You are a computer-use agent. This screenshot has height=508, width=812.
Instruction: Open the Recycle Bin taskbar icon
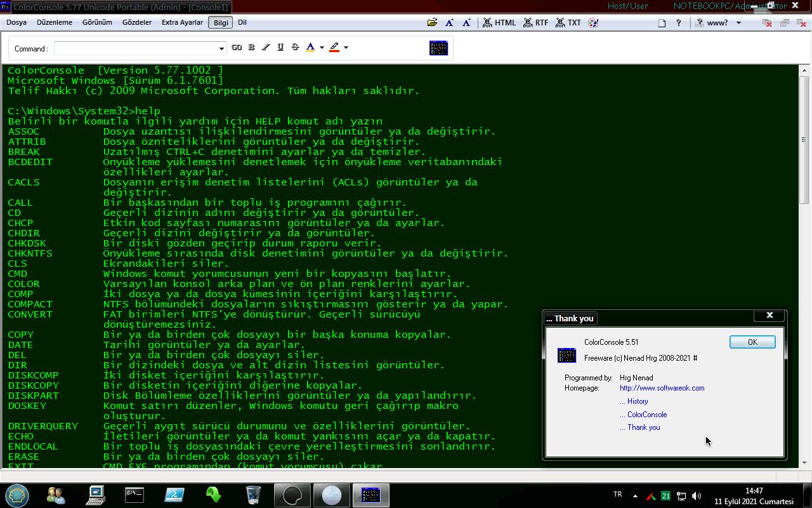(252, 495)
